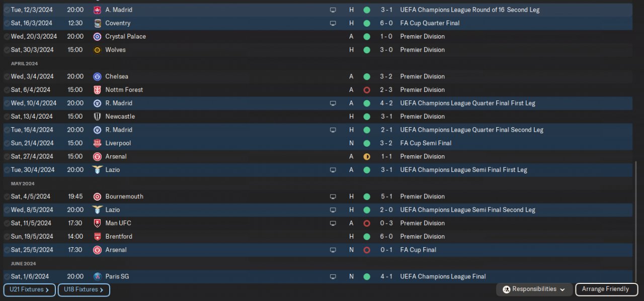Toggle the checkmark beside Sat, 1/6/2024 fixture
Image resolution: width=644 pixels, height=301 pixels.
click(7, 276)
